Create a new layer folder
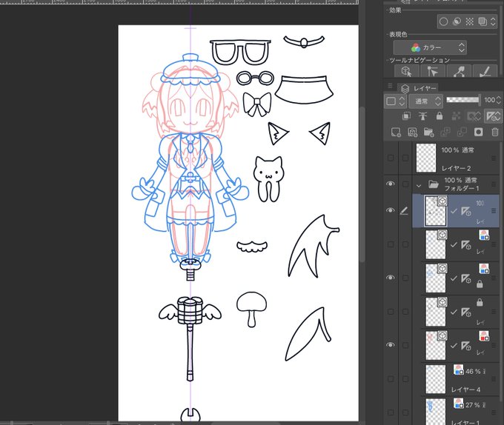Image resolution: width=504 pixels, height=425 pixels. pos(429,132)
